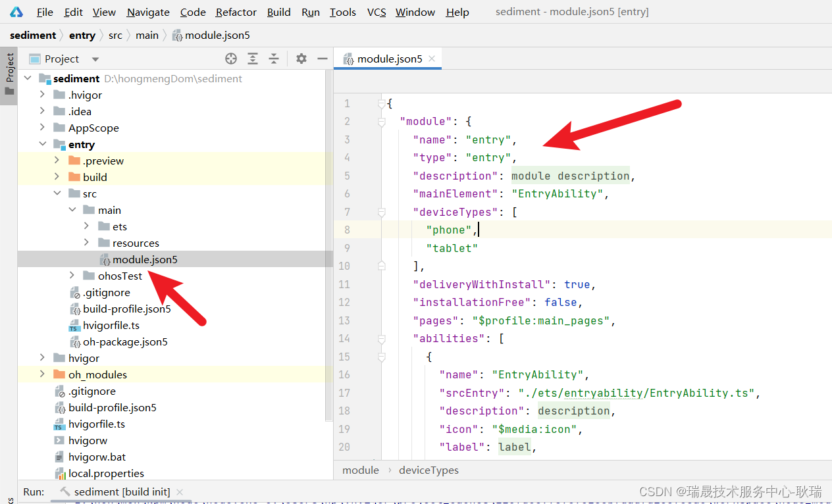832x504 pixels.
Task: Click the Collapse All icon in Project panel
Action: (274, 59)
